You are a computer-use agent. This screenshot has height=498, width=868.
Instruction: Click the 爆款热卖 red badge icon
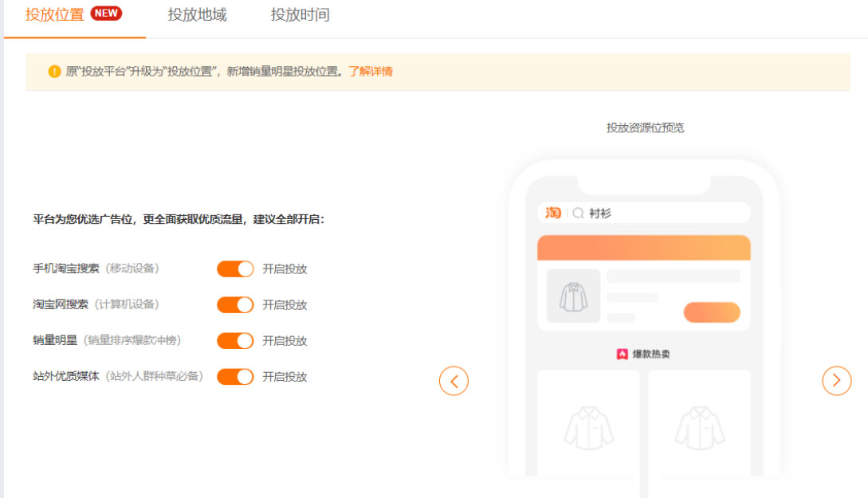623,354
